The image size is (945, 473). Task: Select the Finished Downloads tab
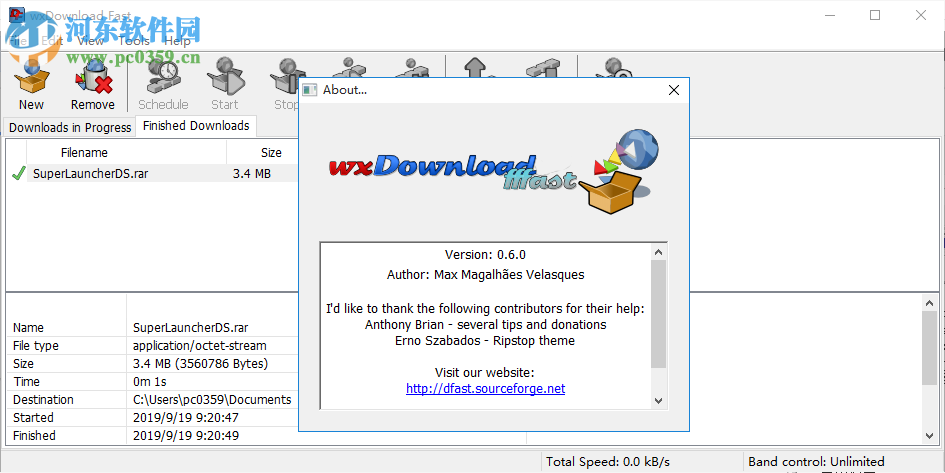pyautogui.click(x=196, y=126)
